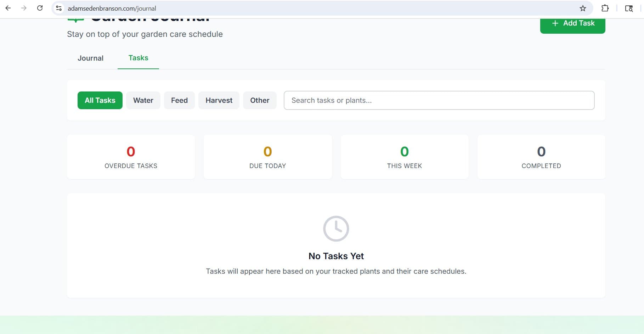Click the site permissions icon in address bar
The width and height of the screenshot is (644, 334).
(x=58, y=8)
